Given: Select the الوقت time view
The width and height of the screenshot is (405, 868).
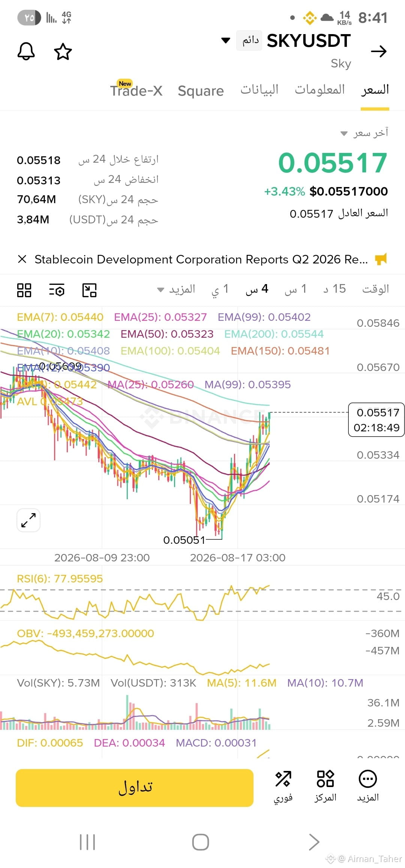Looking at the screenshot, I should [375, 289].
